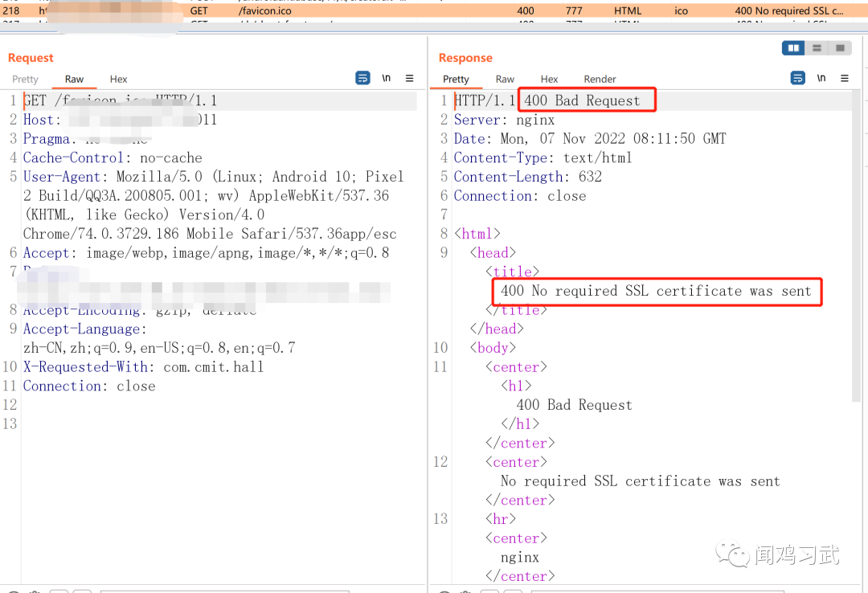Toggle show newline characters in Response panel
The image size is (868, 593).
pyautogui.click(x=821, y=78)
